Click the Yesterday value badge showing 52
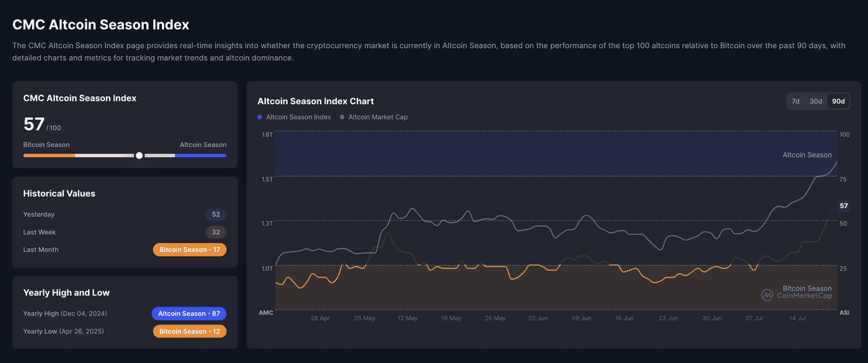The width and height of the screenshot is (868, 363). click(216, 215)
